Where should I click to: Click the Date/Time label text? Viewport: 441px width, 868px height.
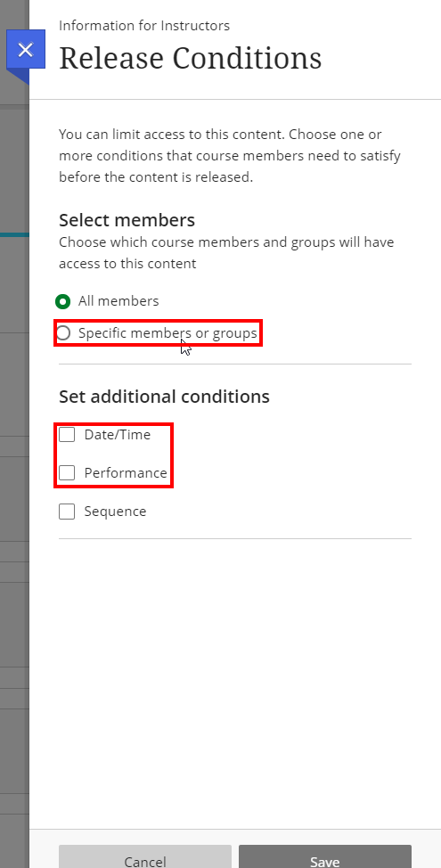118,435
